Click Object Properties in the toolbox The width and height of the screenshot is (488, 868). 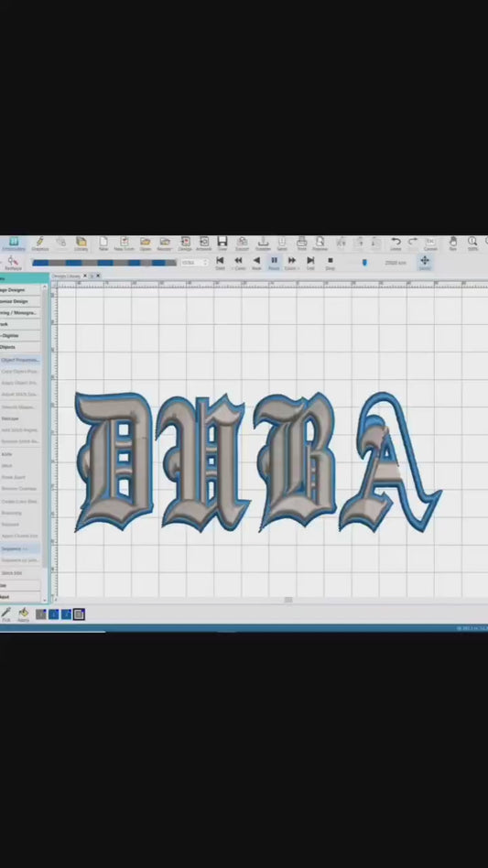(20, 360)
